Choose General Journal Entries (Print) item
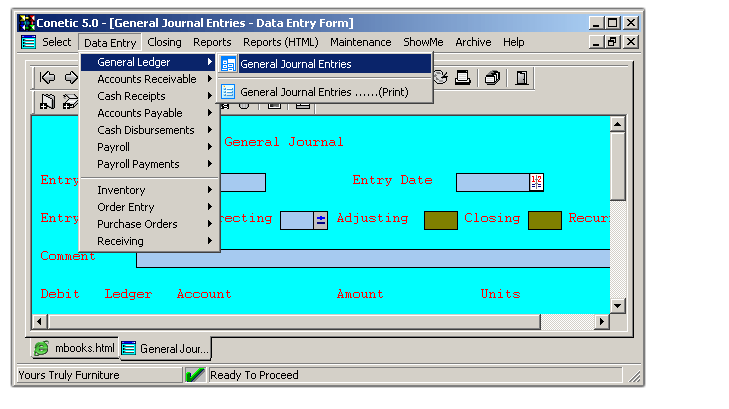 (324, 92)
